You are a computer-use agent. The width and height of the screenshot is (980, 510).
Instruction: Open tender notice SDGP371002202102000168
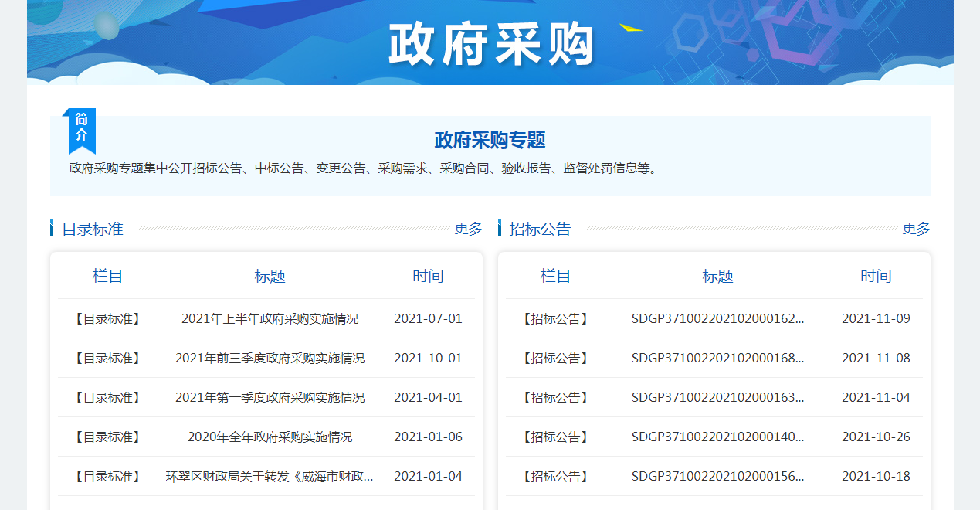(x=717, y=358)
